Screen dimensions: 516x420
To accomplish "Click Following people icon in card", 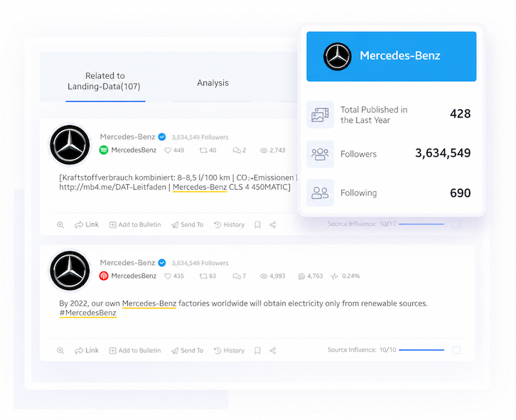I will coord(321,193).
